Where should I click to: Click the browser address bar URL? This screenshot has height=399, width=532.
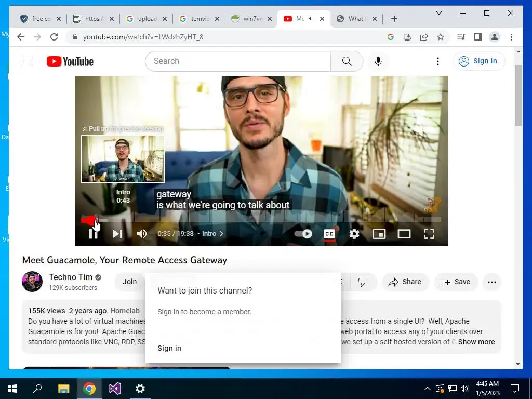(143, 37)
